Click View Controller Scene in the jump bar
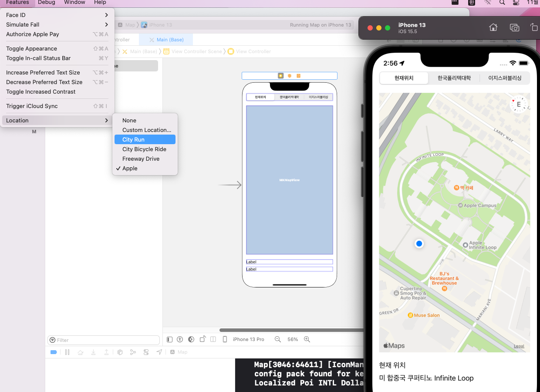Viewport: 540px width, 392px height. pyautogui.click(x=192, y=51)
